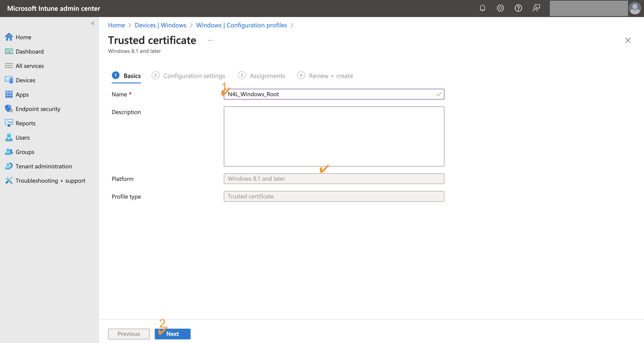Open the Users section
The image size is (644, 343).
coord(22,137)
